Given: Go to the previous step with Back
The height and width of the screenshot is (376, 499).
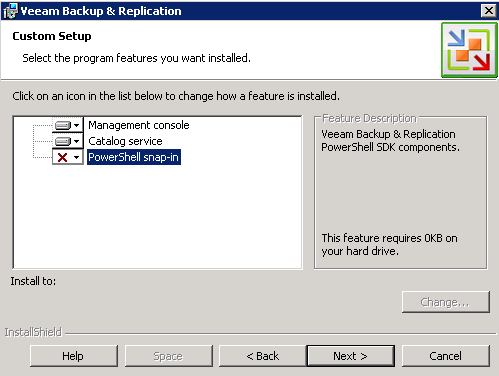Looking at the screenshot, I should tap(263, 356).
